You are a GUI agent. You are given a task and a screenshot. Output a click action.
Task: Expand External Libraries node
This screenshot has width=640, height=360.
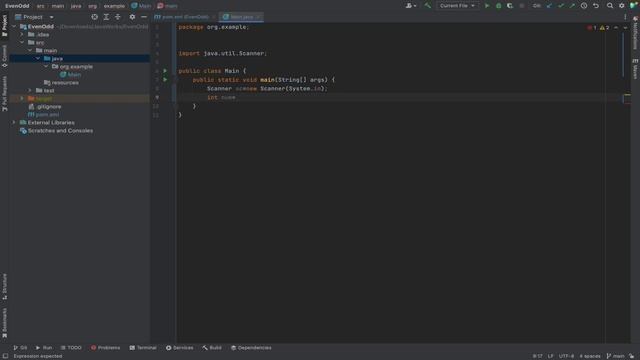click(14, 122)
